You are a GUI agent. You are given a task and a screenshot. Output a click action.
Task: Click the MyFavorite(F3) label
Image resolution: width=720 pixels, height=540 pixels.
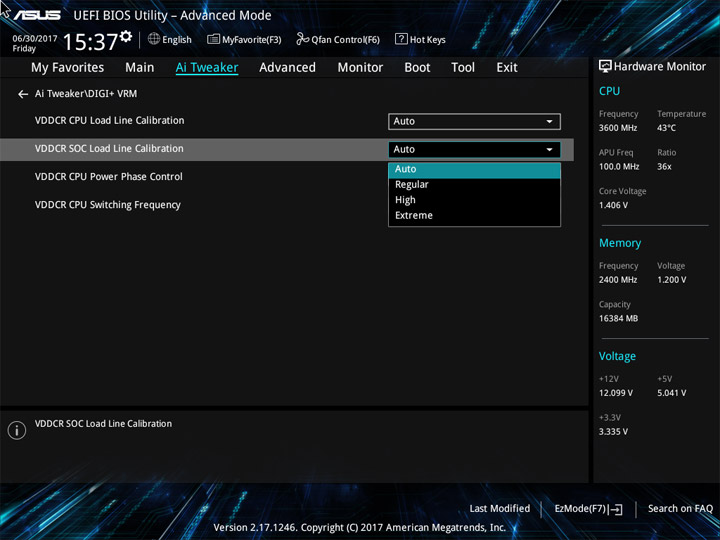click(252, 40)
